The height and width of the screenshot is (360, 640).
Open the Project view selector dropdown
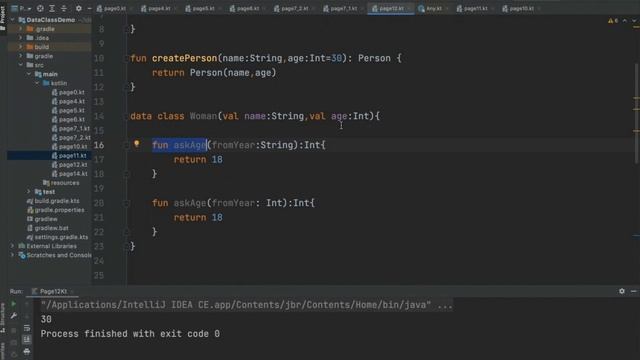21,8
